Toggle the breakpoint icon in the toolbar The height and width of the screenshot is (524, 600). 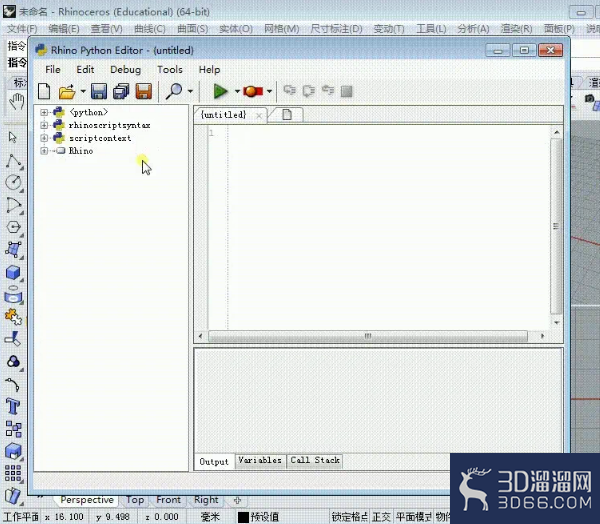pyautogui.click(x=253, y=91)
